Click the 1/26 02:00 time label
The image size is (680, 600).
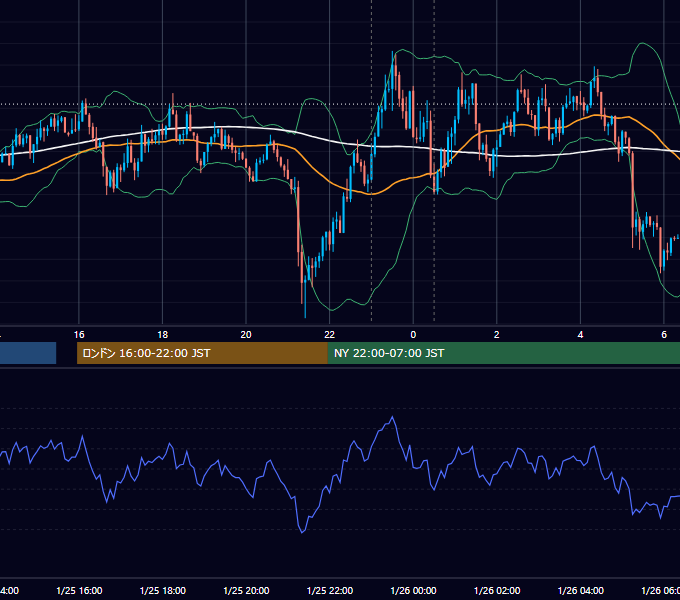pyautogui.click(x=497, y=590)
